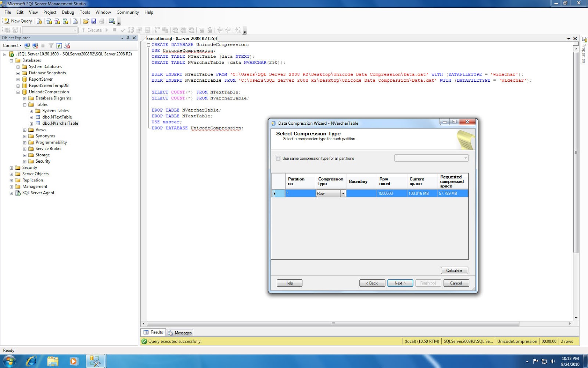The image size is (588, 368).
Task: Switch to the Messages tab
Action: point(180,333)
